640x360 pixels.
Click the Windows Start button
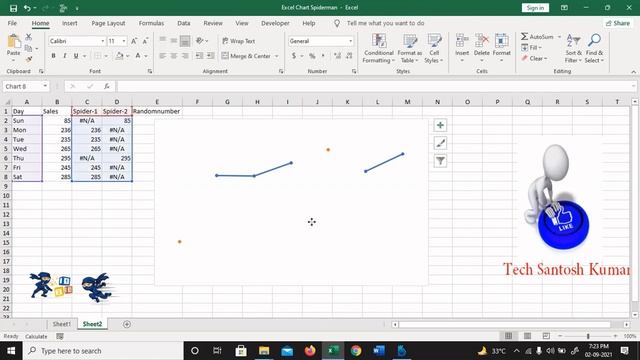pyautogui.click(x=11, y=351)
